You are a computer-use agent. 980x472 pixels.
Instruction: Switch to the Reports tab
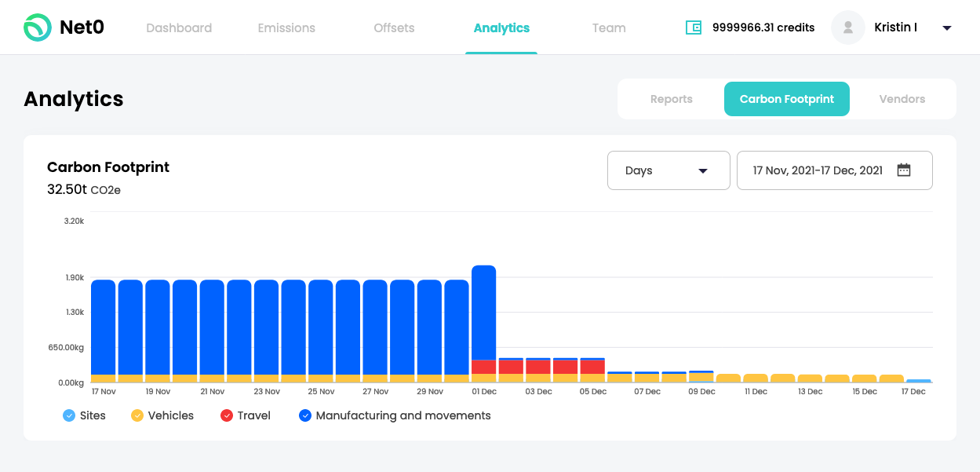pyautogui.click(x=672, y=99)
